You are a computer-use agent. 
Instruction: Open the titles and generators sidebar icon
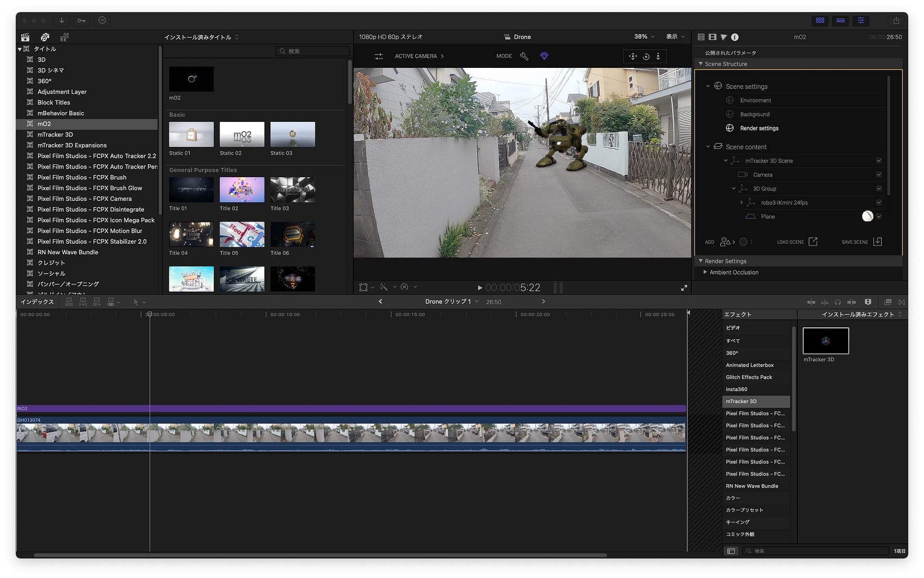64,37
